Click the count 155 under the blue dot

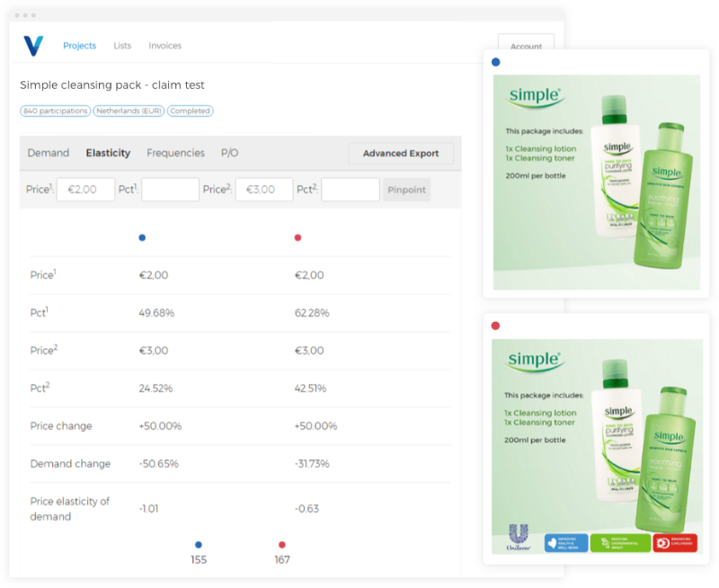click(x=199, y=560)
